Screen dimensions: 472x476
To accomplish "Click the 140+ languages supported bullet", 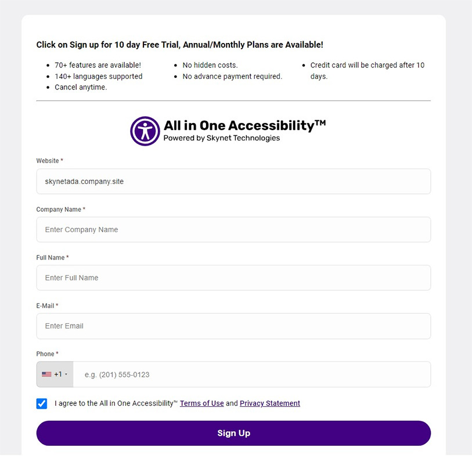I will point(98,76).
